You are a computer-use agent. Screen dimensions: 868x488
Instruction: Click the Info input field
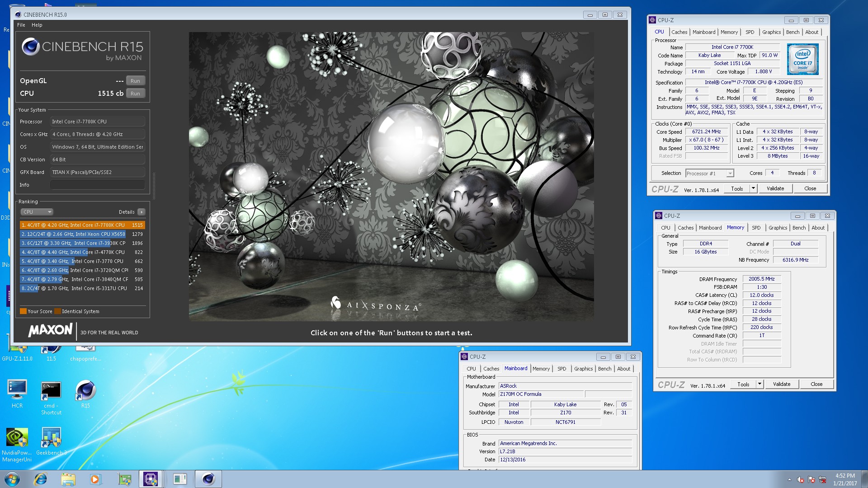point(98,185)
